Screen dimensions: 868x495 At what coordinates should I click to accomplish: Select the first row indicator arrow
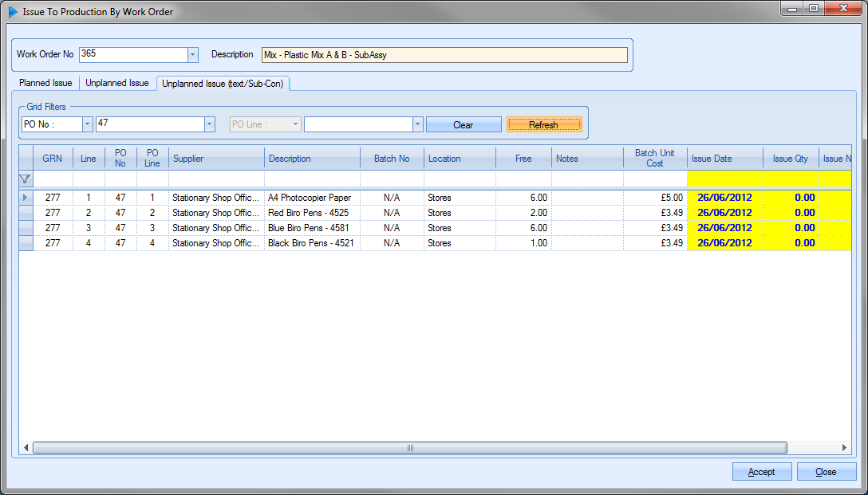[25, 198]
